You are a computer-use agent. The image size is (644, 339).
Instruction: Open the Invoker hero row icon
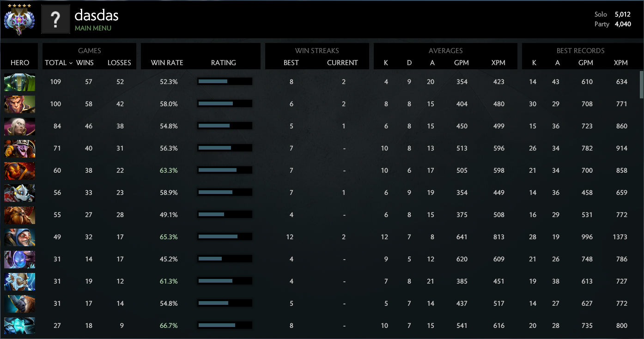coord(19,126)
